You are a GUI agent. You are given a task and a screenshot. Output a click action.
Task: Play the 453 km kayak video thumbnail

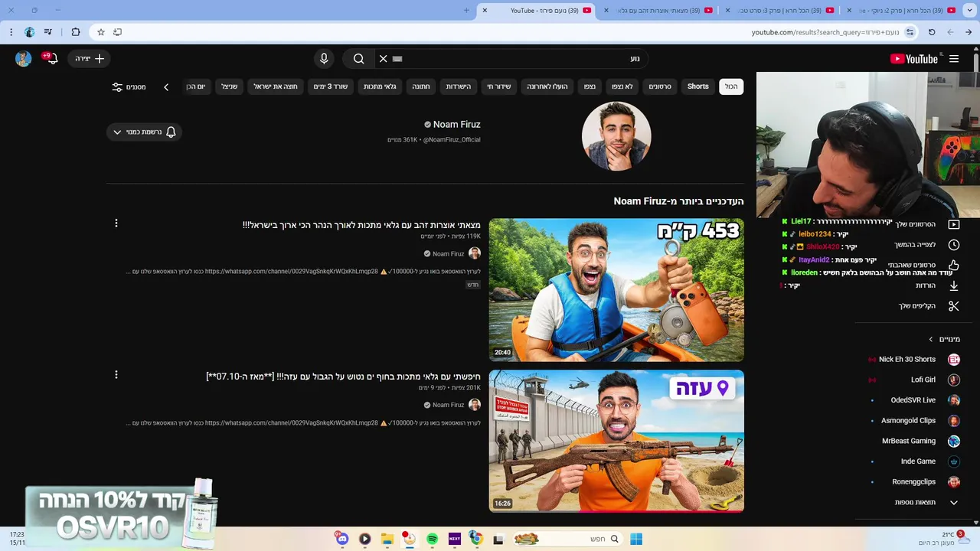point(616,290)
